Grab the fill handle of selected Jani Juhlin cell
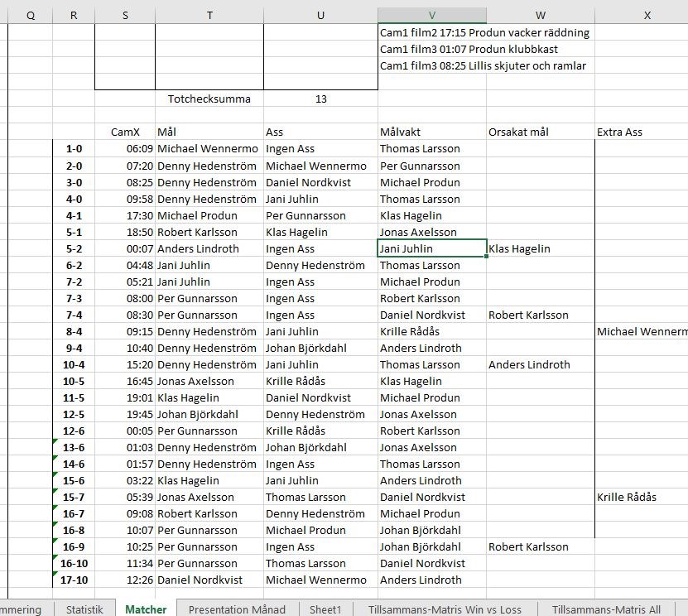The width and height of the screenshot is (688, 616). click(487, 257)
